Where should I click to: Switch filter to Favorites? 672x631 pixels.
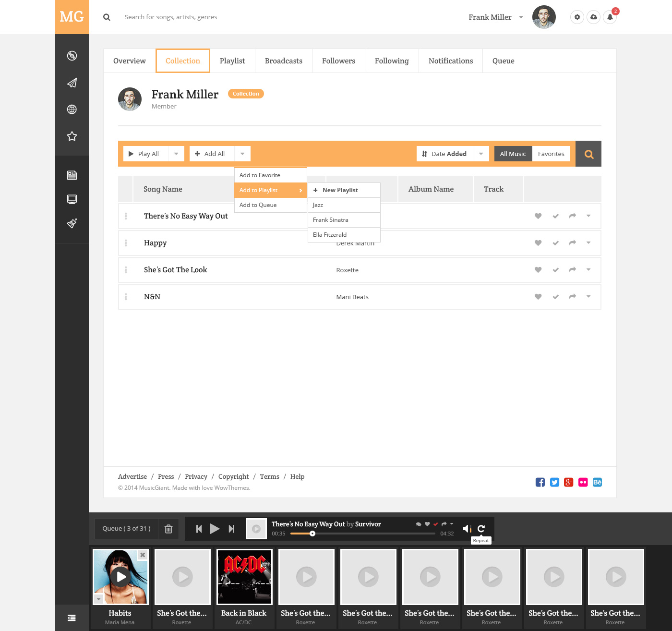point(551,154)
